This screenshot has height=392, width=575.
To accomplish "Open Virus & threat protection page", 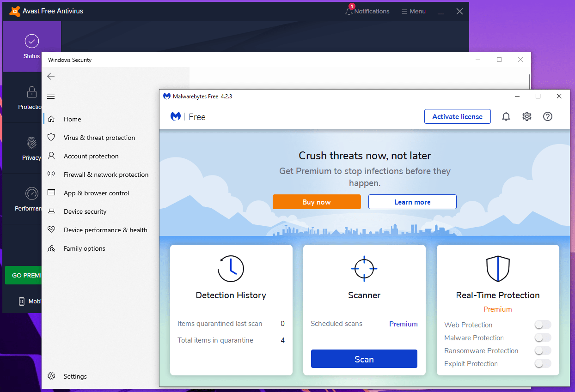I will point(98,138).
